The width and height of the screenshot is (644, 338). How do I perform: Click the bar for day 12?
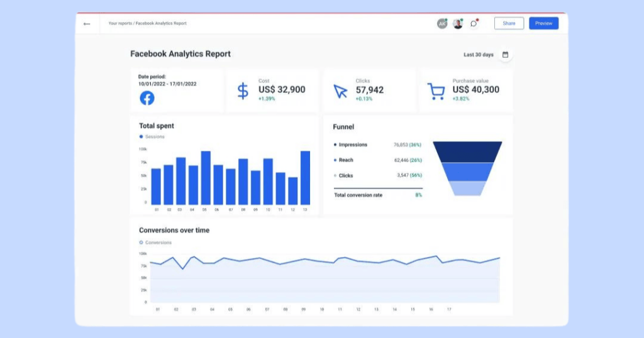point(293,191)
